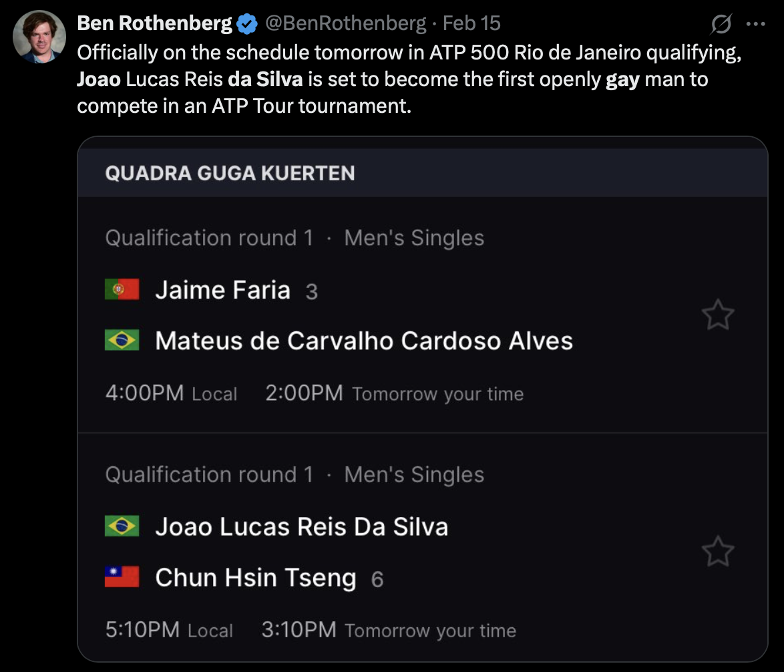
Task: Click the Portugal flag beside Jaime Faria
Action: coord(122,290)
